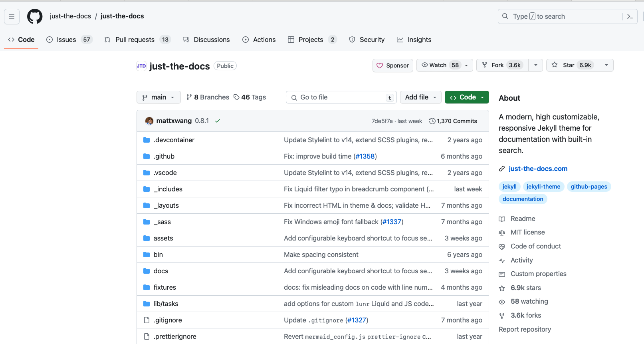
Task: Open the command palette icon
Action: [x=630, y=16]
